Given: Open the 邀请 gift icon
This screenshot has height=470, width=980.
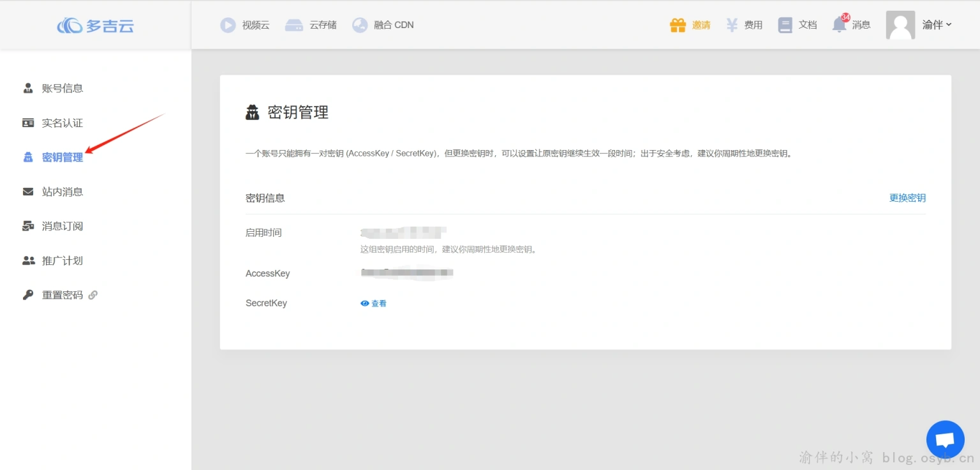Looking at the screenshot, I should [x=678, y=25].
